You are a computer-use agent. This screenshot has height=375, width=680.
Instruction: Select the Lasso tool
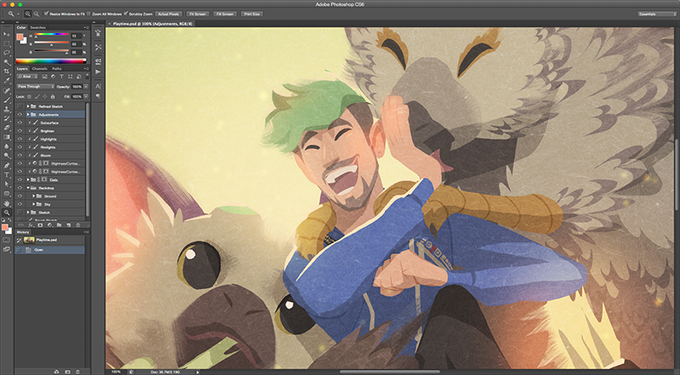pos(7,53)
